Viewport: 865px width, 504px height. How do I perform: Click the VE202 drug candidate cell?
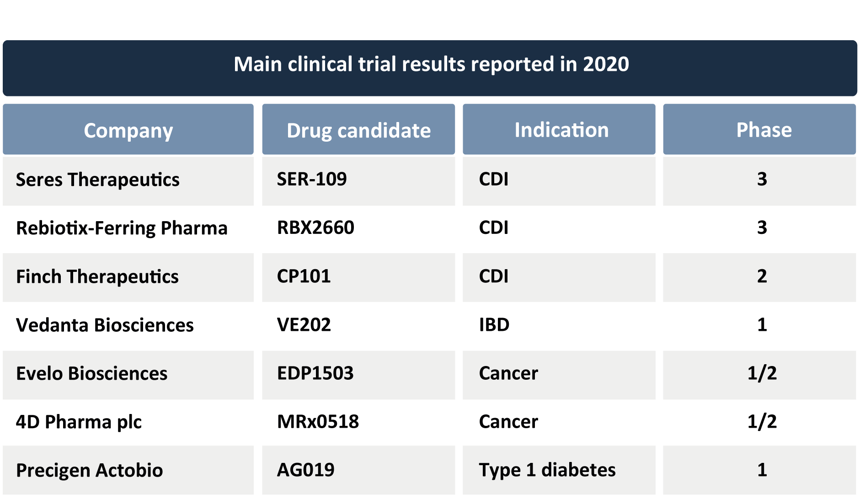click(x=304, y=324)
